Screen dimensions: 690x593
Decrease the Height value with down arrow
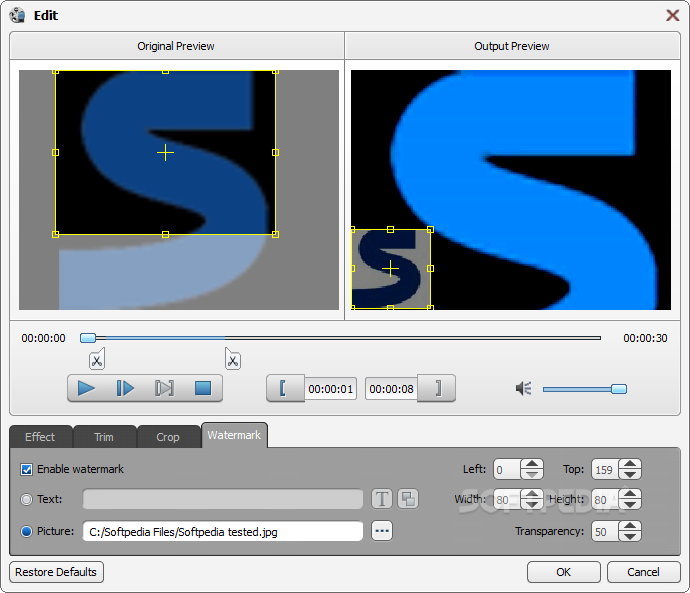(630, 504)
